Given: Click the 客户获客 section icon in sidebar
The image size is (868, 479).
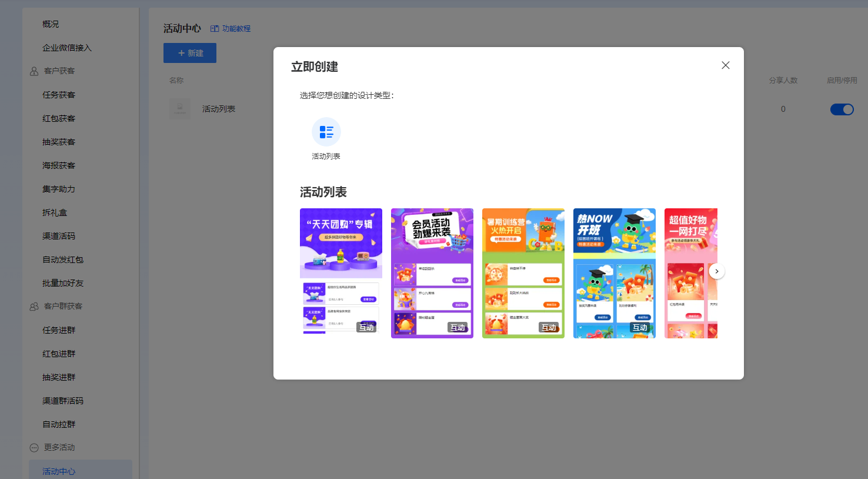Looking at the screenshot, I should tap(34, 71).
